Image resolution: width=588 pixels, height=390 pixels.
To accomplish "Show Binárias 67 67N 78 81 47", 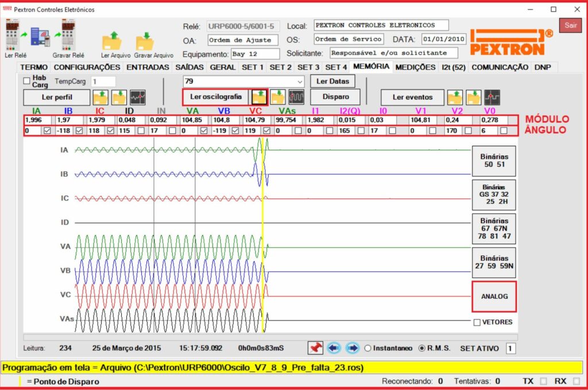I will (x=494, y=228).
